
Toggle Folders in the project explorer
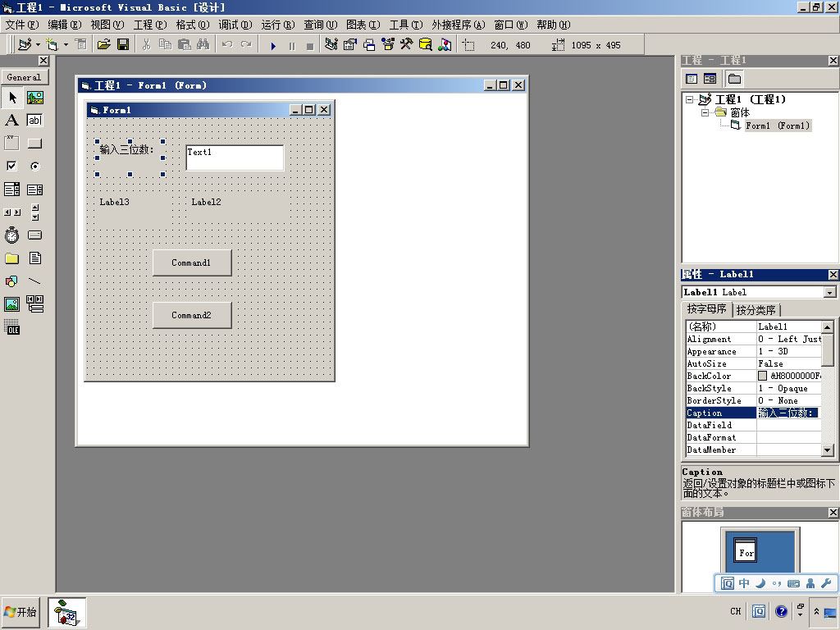tap(734, 79)
